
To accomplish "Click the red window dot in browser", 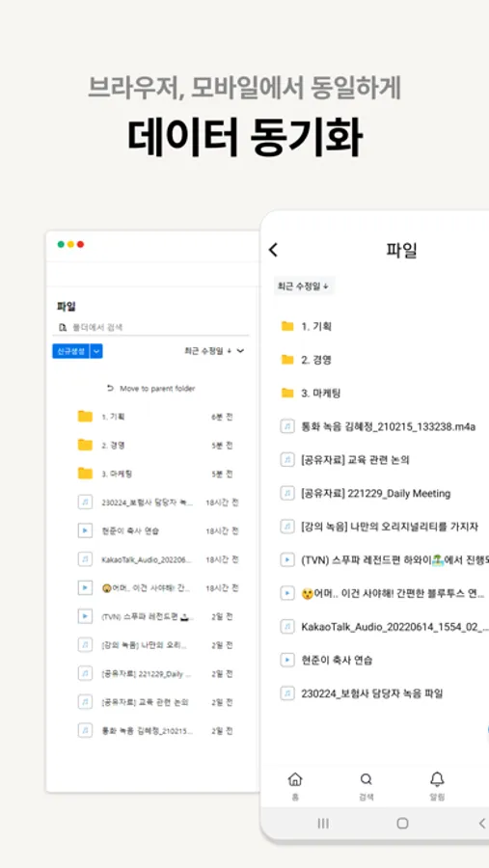I will pyautogui.click(x=80, y=244).
